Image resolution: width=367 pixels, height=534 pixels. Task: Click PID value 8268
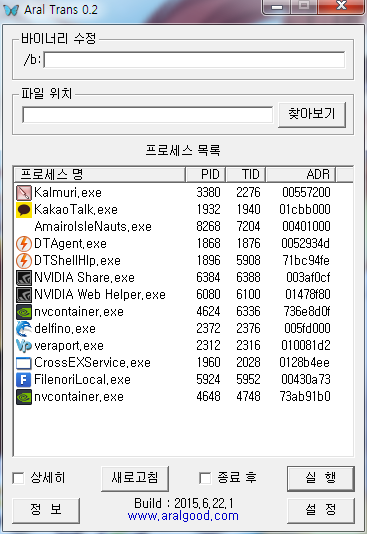pos(208,226)
